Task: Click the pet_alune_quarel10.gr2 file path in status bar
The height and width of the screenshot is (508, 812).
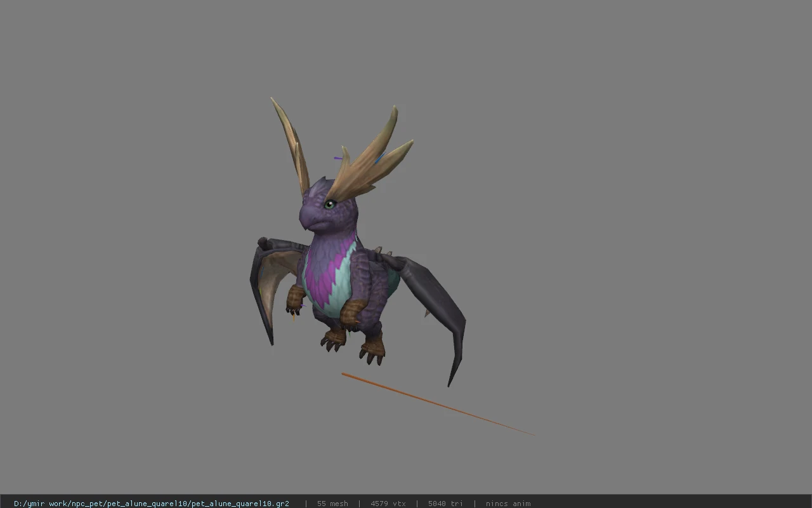Action: (x=152, y=504)
